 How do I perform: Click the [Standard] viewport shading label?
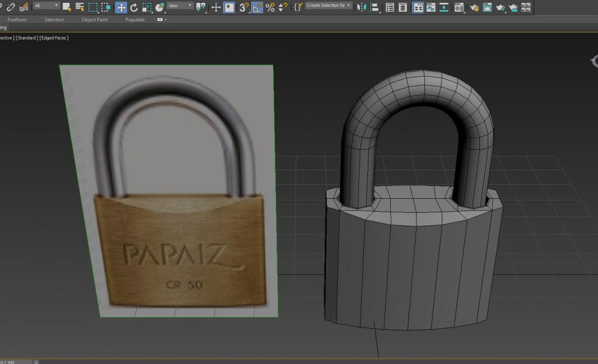coord(27,38)
